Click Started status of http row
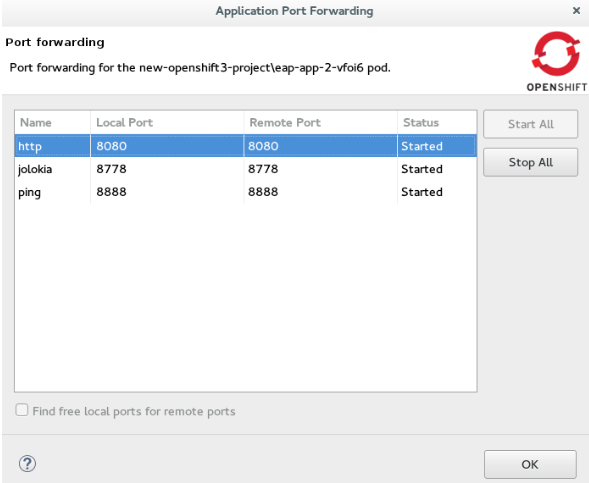The width and height of the screenshot is (589, 483). click(x=437, y=146)
